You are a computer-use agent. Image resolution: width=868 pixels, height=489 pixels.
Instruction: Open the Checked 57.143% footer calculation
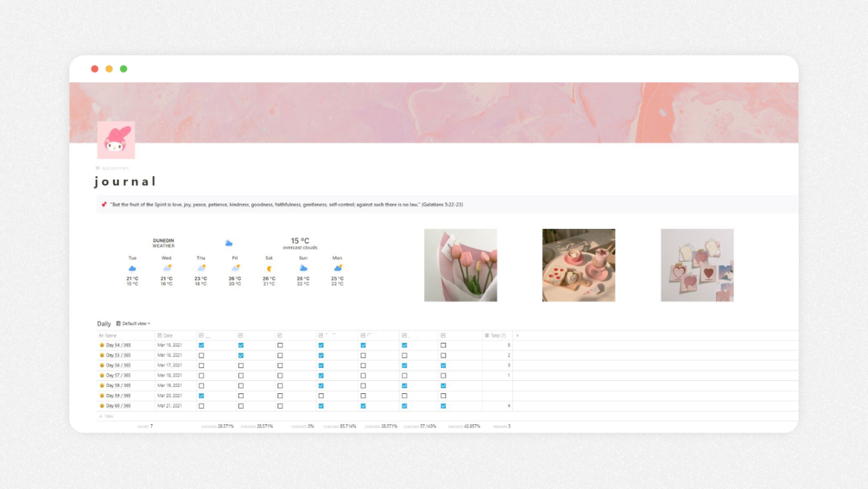pyautogui.click(x=420, y=427)
